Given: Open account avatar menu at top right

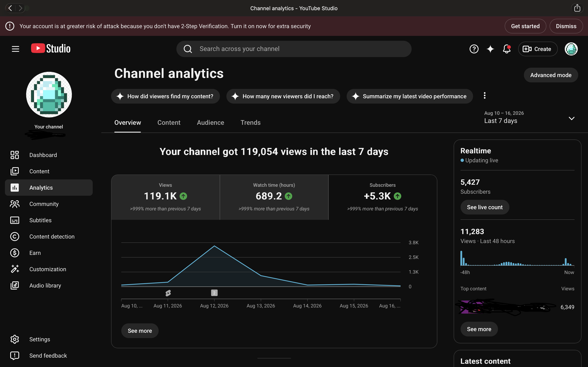Looking at the screenshot, I should [571, 49].
